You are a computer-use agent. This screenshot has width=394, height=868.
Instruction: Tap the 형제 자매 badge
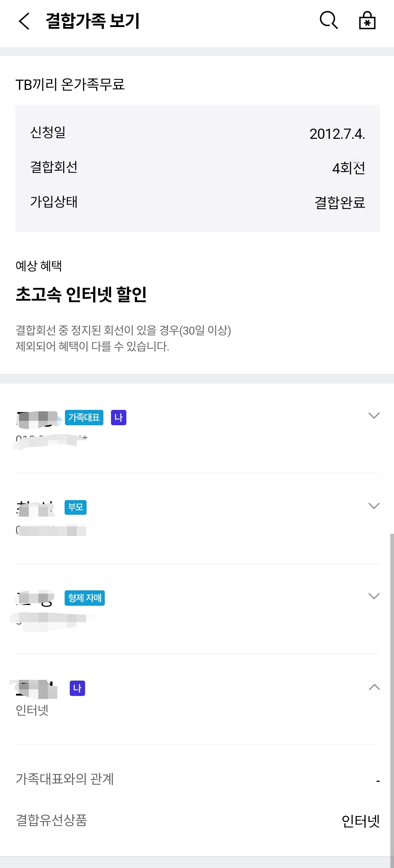pos(85,598)
